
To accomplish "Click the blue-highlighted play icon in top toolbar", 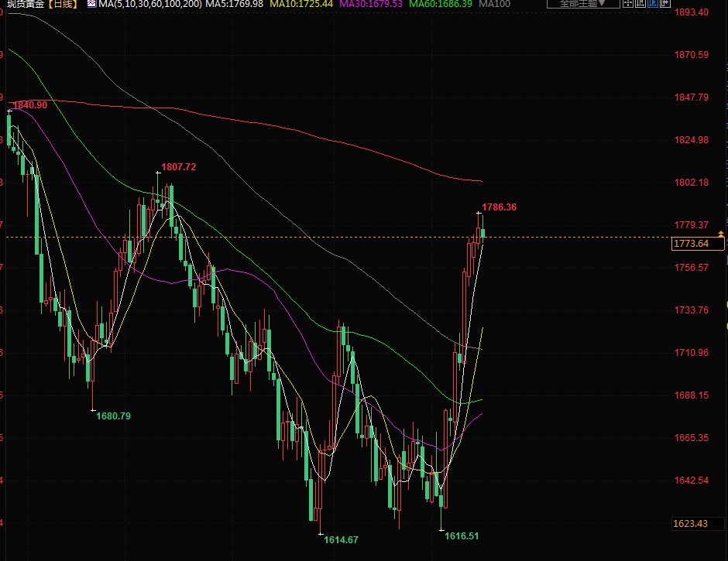I will 651,4.
